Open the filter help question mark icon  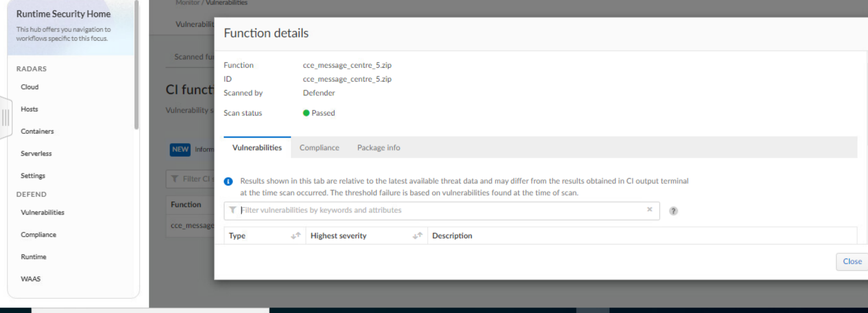(x=673, y=211)
